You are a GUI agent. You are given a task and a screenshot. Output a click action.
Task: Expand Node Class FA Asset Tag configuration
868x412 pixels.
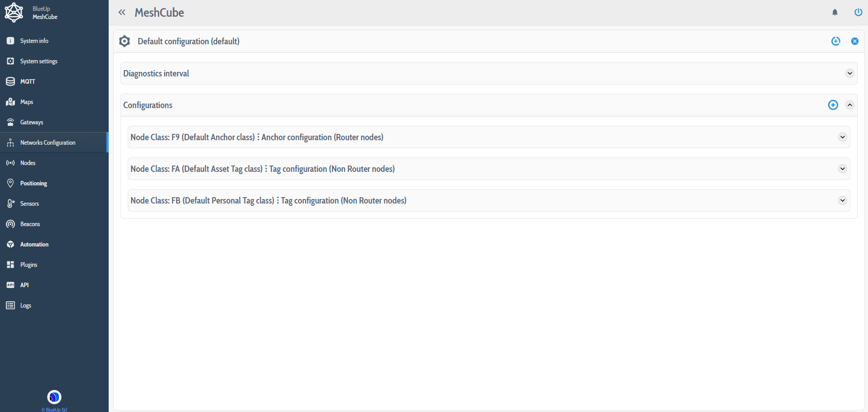click(843, 169)
